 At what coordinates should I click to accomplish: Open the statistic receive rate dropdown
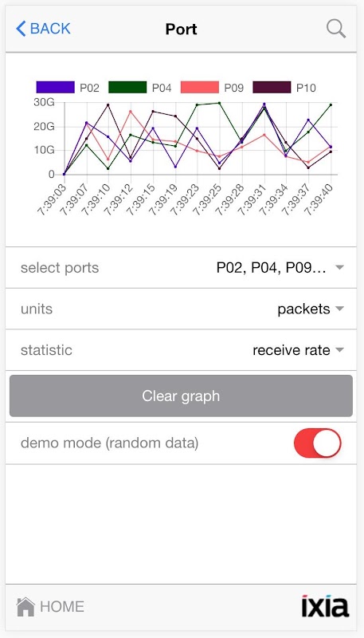(339, 350)
